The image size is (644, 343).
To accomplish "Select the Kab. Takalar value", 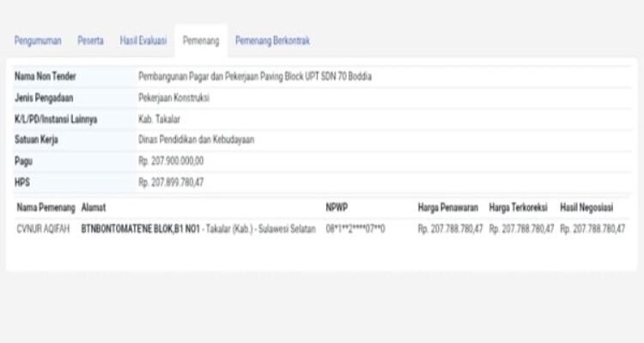I will coord(159,119).
